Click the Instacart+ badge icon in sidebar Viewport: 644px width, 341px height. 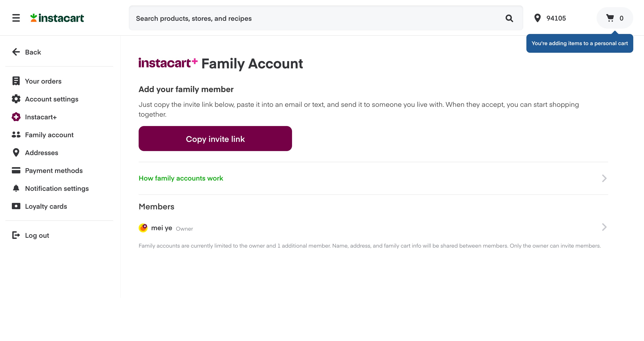pos(16,117)
